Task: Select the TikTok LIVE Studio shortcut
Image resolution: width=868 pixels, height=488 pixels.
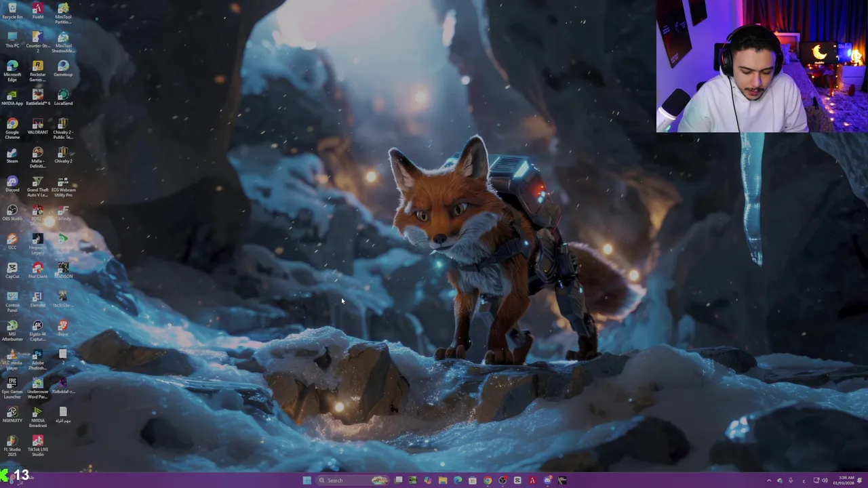Action: (37, 446)
